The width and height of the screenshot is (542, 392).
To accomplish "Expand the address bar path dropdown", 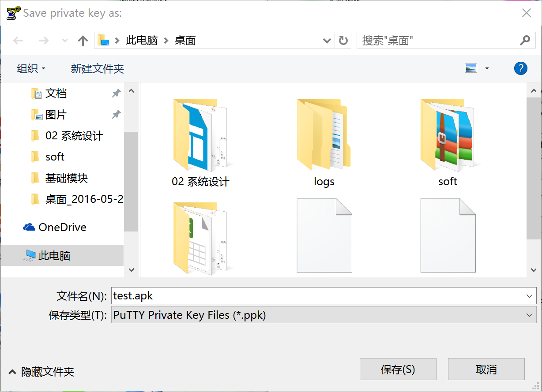I will click(327, 41).
